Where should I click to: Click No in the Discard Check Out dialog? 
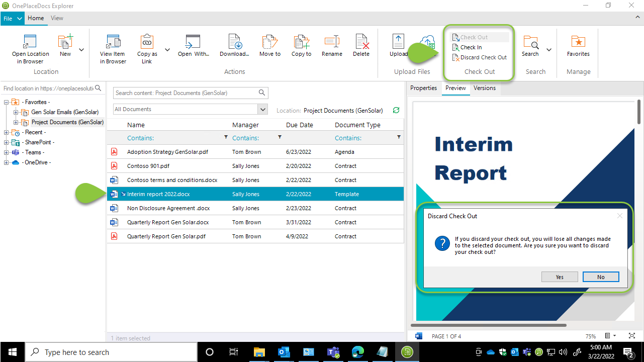tap(601, 277)
